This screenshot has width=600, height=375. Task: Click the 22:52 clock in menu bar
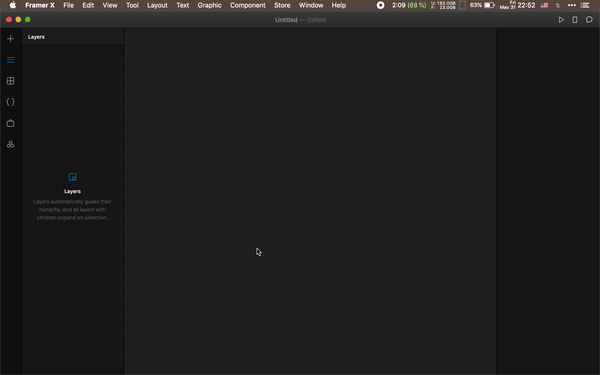(x=526, y=5)
